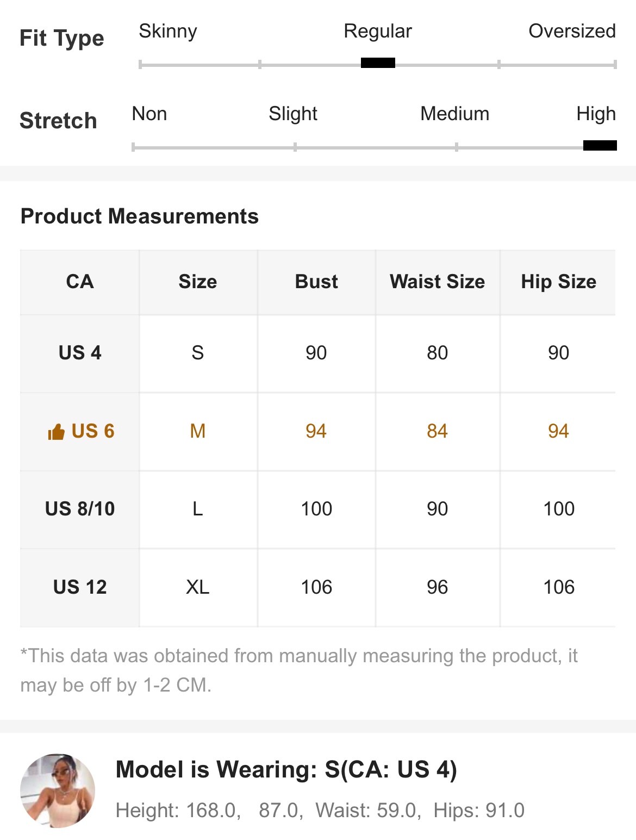The image size is (636, 840).
Task: Click the CA column header
Action: (x=80, y=282)
